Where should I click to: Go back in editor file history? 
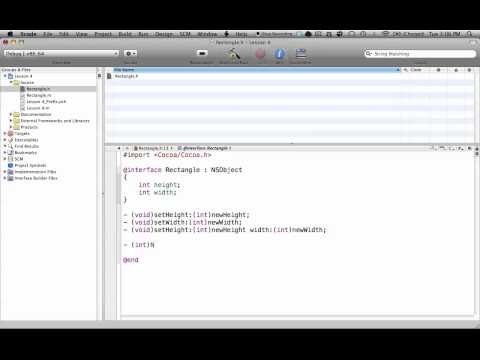119,148
